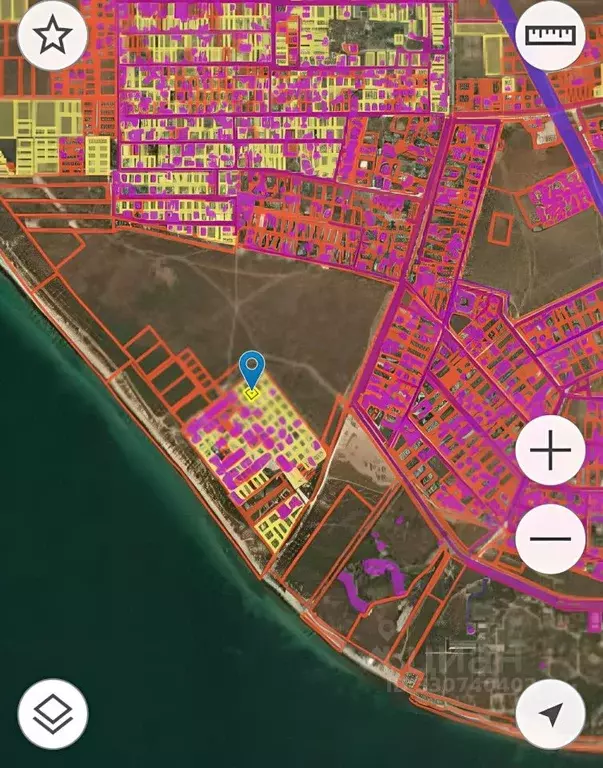Viewport: 603px width, 768px height.
Task: Tap the star favorites button
Action: click(52, 35)
